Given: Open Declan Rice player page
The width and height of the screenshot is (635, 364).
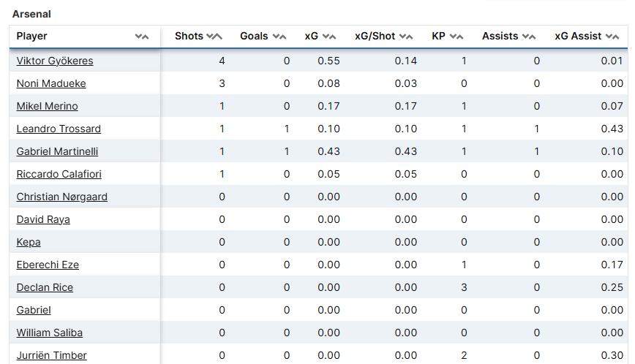Looking at the screenshot, I should pyautogui.click(x=45, y=287).
